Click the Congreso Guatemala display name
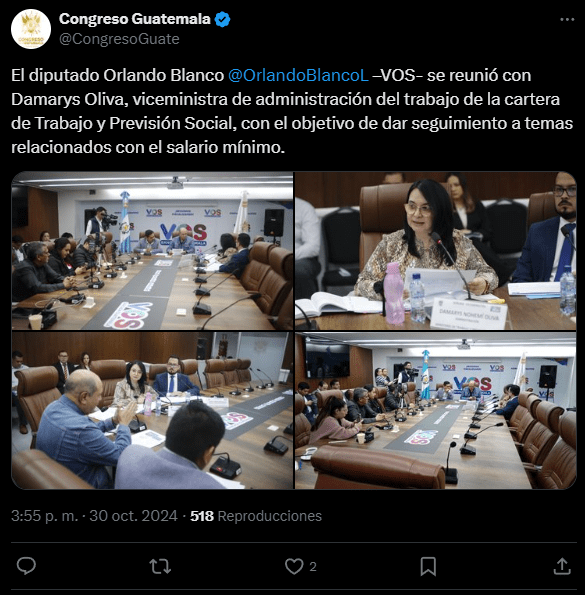 tap(135, 19)
